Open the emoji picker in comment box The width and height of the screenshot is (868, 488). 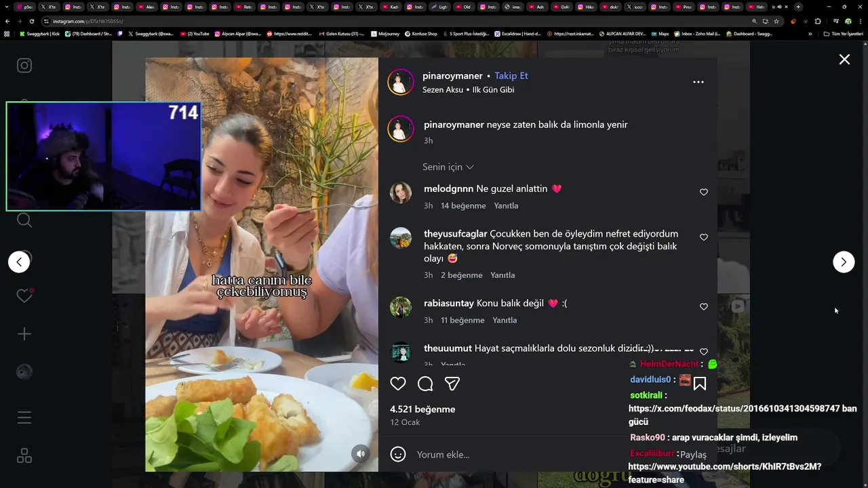point(398,454)
